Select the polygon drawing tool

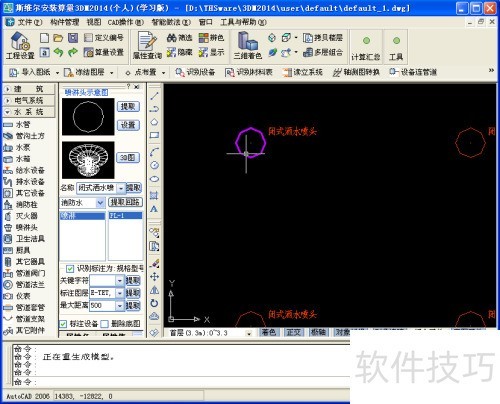154,122
